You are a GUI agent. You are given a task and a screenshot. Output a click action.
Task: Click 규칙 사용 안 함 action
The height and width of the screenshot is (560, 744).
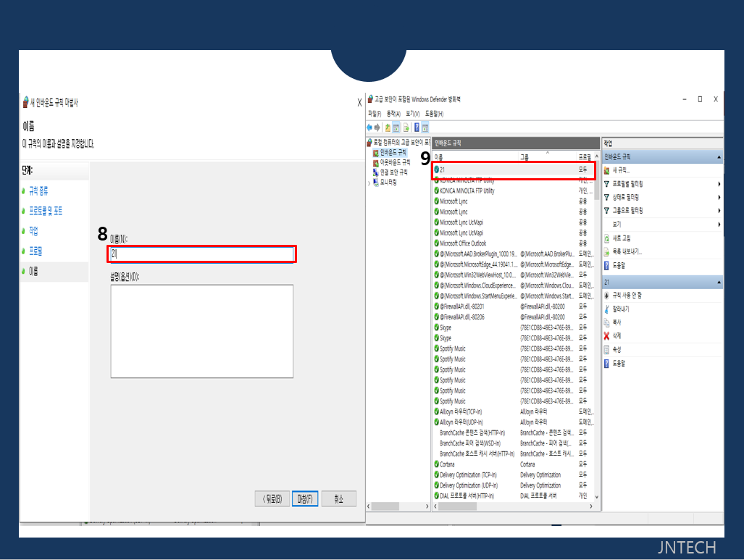coord(627,295)
